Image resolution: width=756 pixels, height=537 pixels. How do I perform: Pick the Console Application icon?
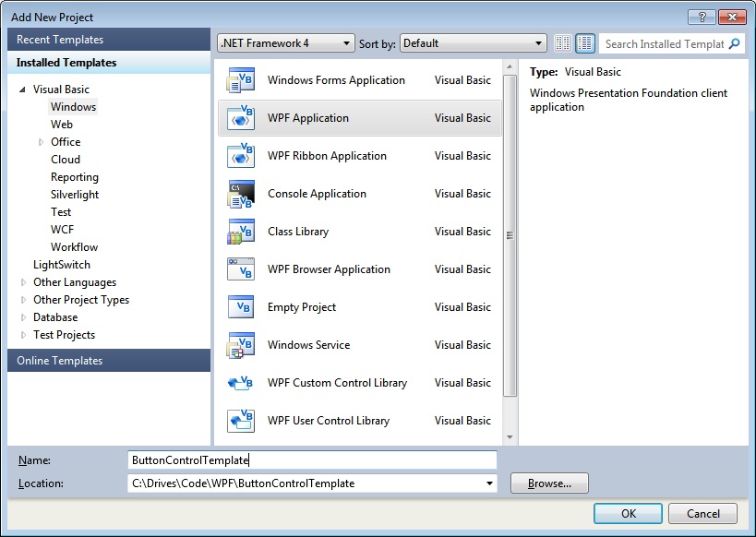click(241, 194)
